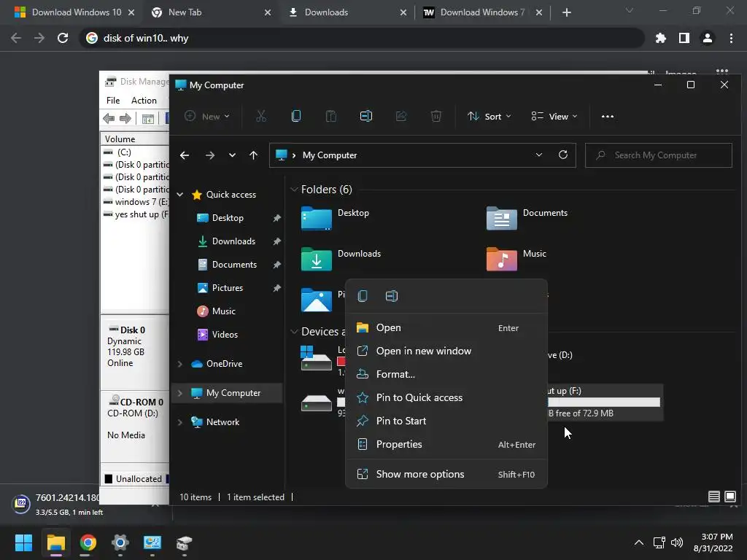Choose Open in the context menu
The image size is (747, 560).
[446, 327]
